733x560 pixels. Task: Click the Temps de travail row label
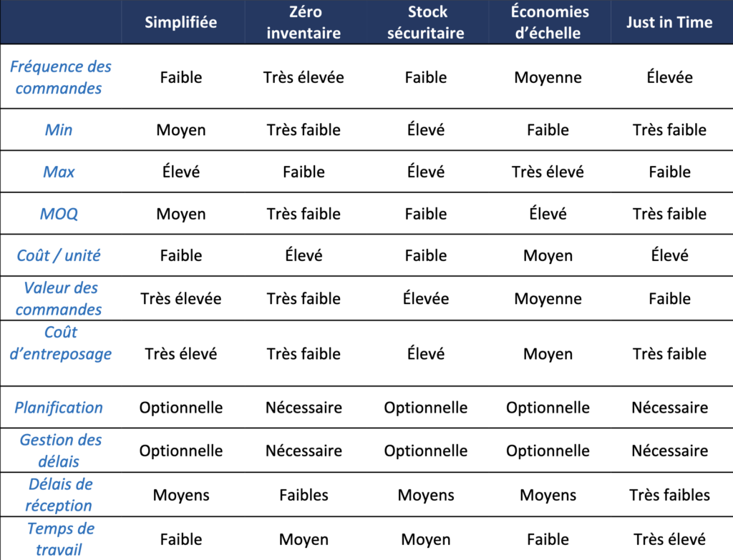pos(60,539)
